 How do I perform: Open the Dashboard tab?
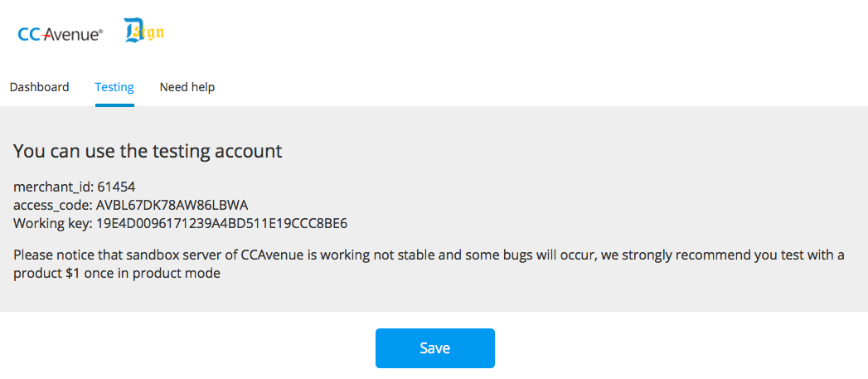click(39, 87)
